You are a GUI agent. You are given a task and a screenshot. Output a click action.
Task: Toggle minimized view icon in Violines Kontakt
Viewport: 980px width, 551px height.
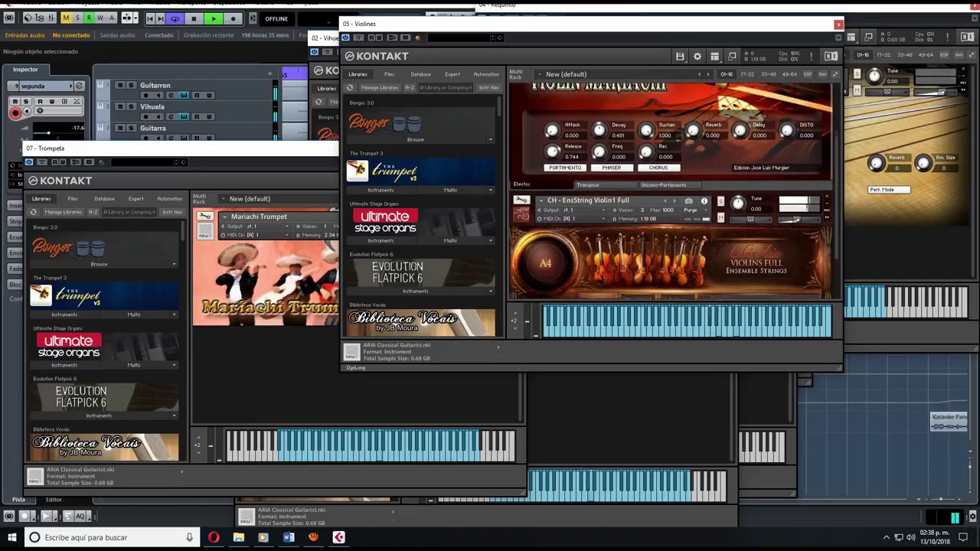(x=733, y=56)
